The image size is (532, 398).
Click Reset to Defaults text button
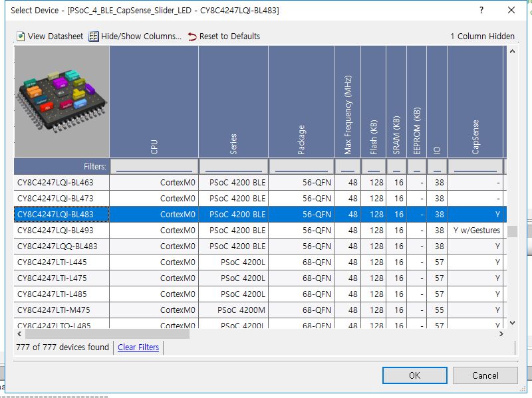229,37
